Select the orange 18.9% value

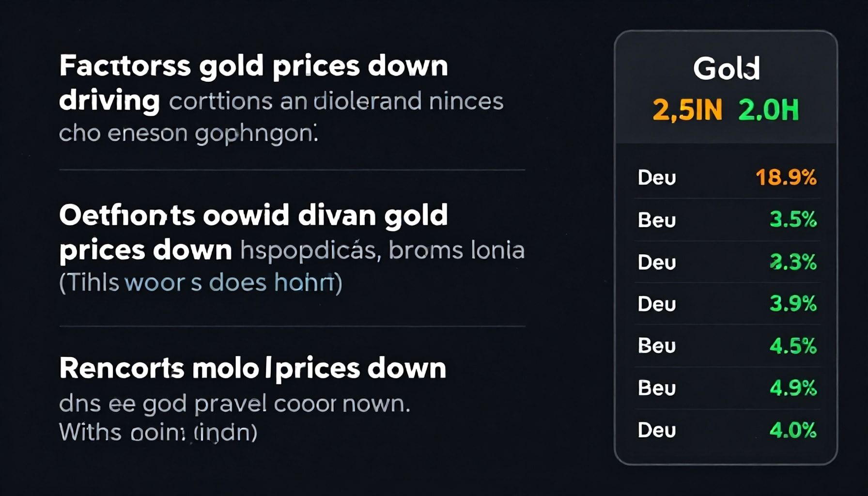pyautogui.click(x=786, y=178)
